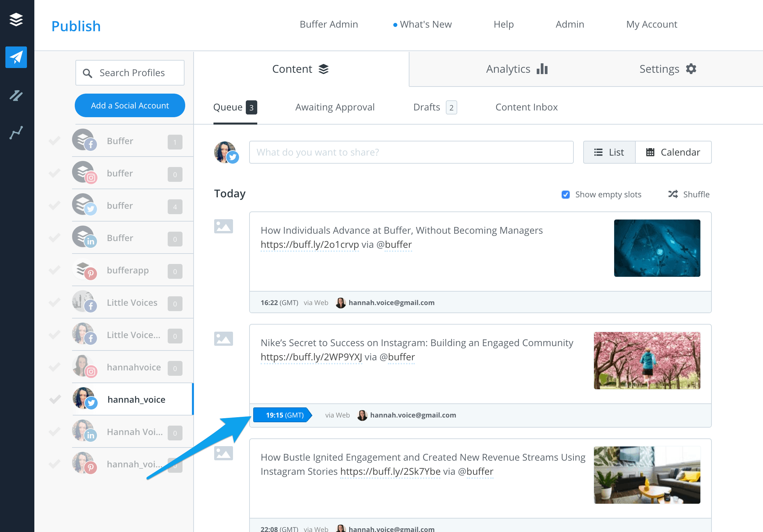Toggle checkmark next to hannahvoice profile
This screenshot has height=532, width=763.
click(x=55, y=367)
